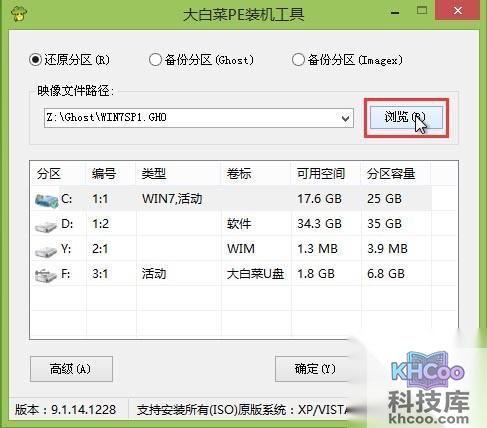Click the 1:1 number cell
The height and width of the screenshot is (428, 487).
[100, 199]
